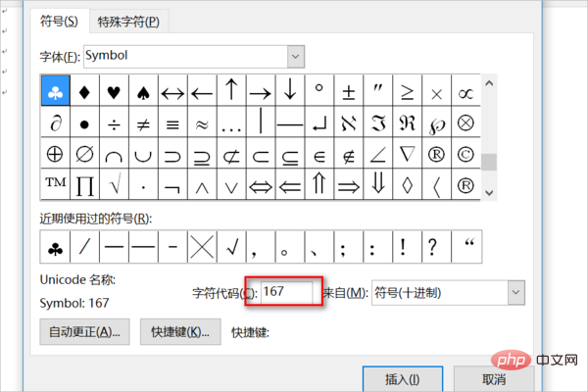588x392 pixels.
Task: Pick the plus-minus ± symbol
Action: tap(349, 91)
